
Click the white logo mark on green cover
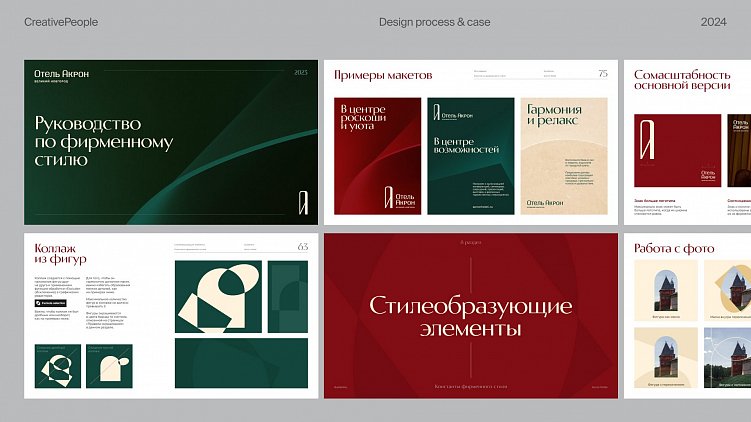click(x=303, y=203)
